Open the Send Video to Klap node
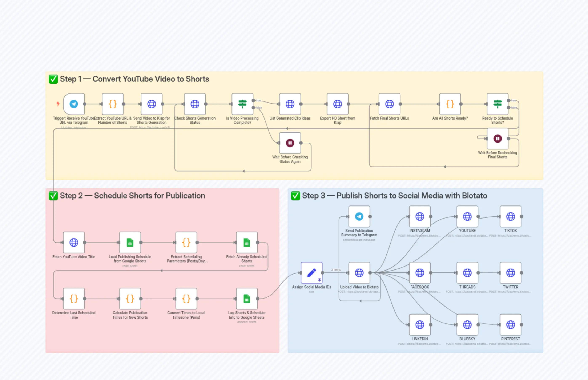 point(152,104)
